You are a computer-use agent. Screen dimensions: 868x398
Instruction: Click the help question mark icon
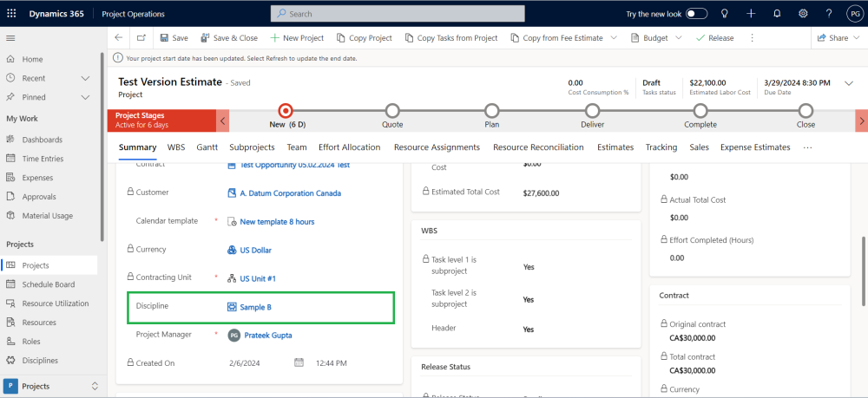(829, 14)
